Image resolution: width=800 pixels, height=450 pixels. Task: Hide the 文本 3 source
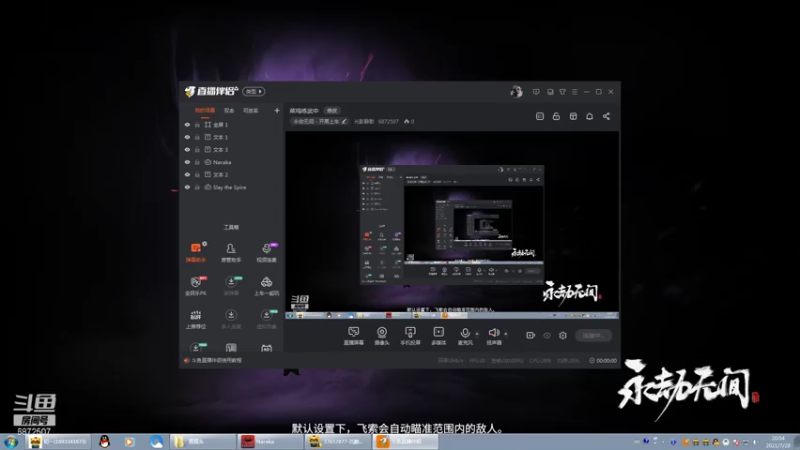(x=187, y=149)
